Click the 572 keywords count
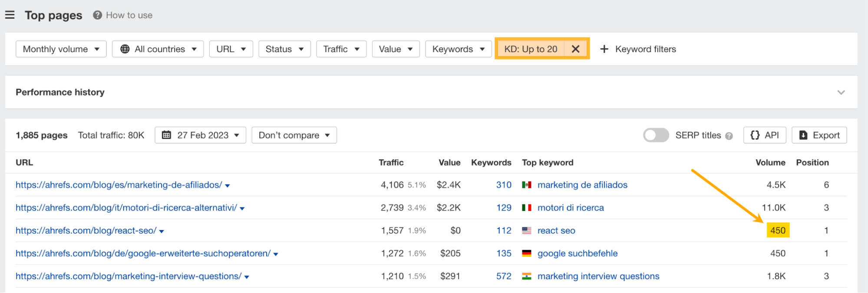The height and width of the screenshot is (293, 868). point(504,276)
